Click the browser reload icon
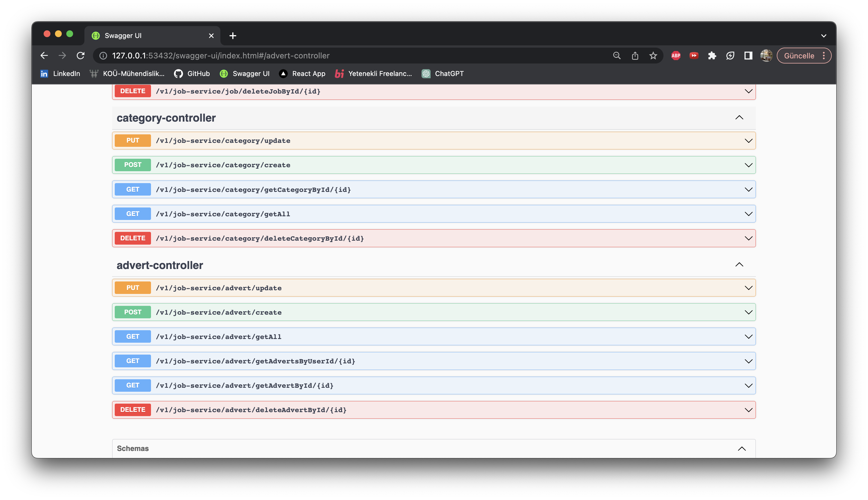The height and width of the screenshot is (500, 868). [x=80, y=56]
